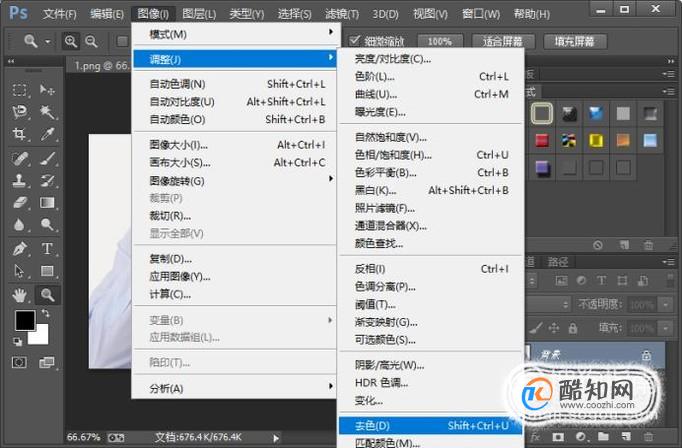682x448 pixels.
Task: Open the 文件(F) menu
Action: [x=59, y=14]
